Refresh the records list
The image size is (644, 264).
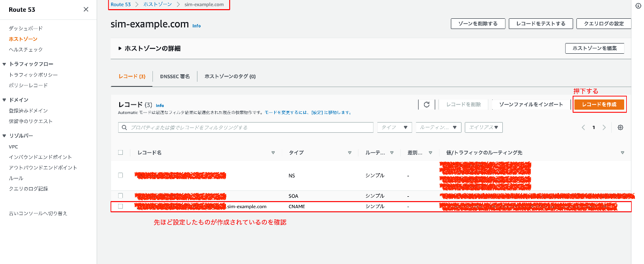pyautogui.click(x=427, y=104)
